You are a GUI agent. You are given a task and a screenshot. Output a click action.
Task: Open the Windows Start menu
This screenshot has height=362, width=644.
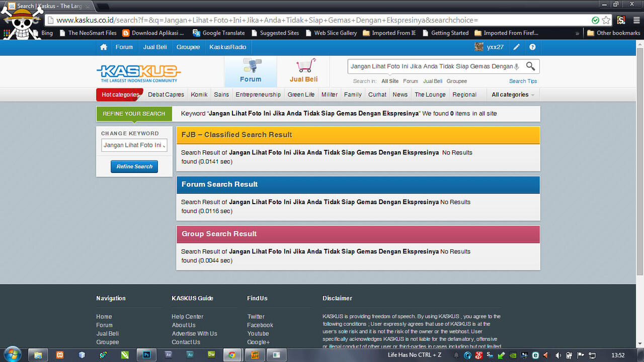pos(12,354)
